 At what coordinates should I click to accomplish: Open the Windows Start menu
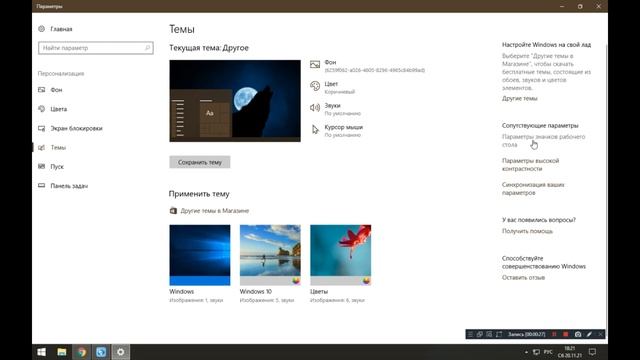(x=42, y=352)
